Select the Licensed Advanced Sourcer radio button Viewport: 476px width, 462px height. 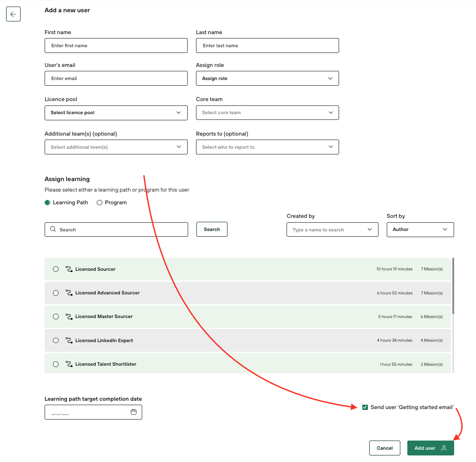tap(56, 293)
